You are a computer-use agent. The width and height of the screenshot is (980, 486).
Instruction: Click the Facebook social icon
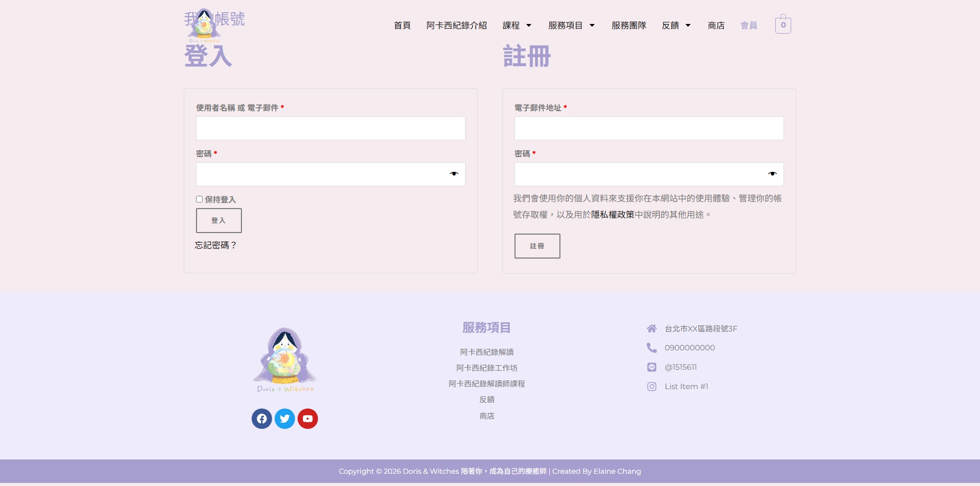262,419
